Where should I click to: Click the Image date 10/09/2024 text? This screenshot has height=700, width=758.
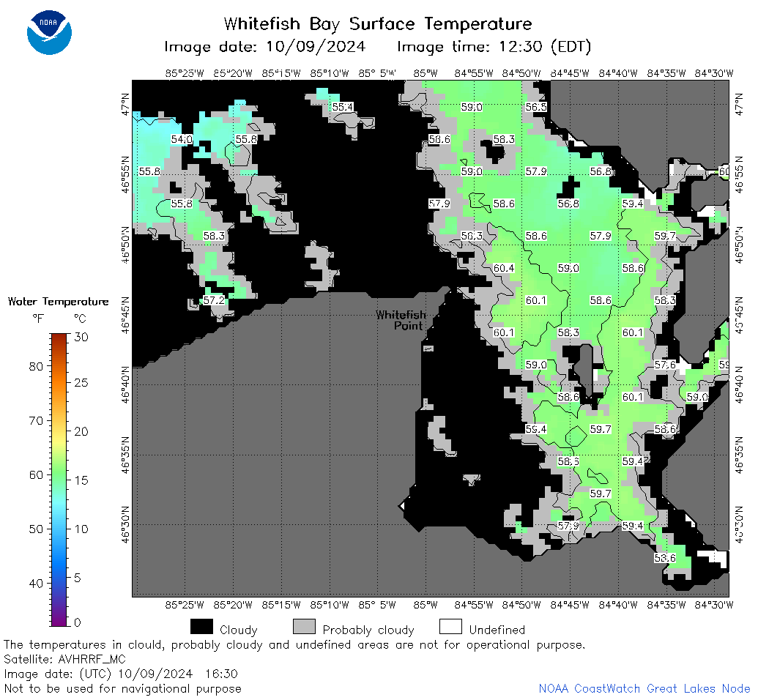pos(264,47)
